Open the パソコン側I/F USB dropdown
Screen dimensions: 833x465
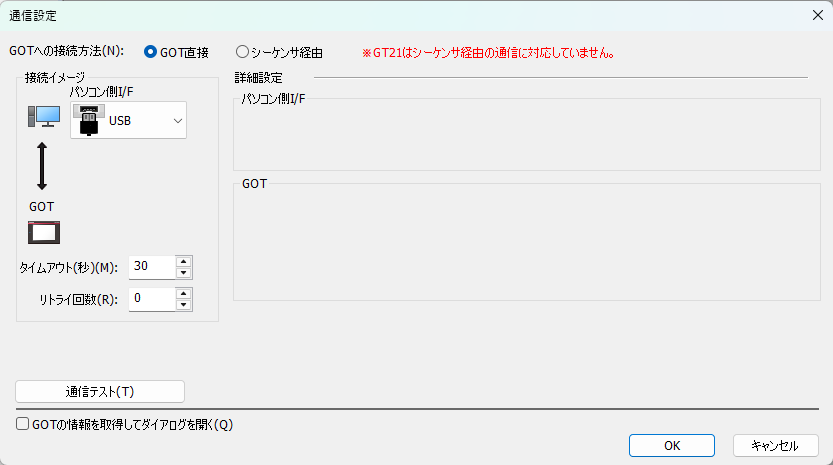[177, 121]
